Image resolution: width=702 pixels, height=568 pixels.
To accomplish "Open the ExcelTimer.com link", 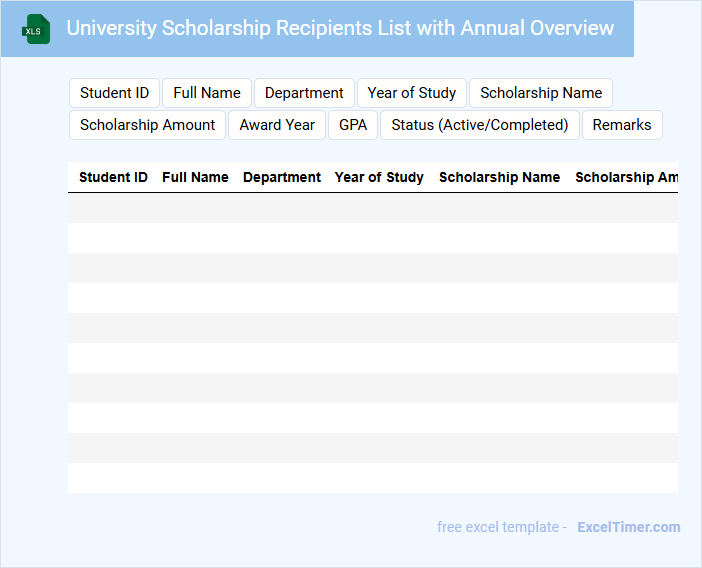I will 629,527.
